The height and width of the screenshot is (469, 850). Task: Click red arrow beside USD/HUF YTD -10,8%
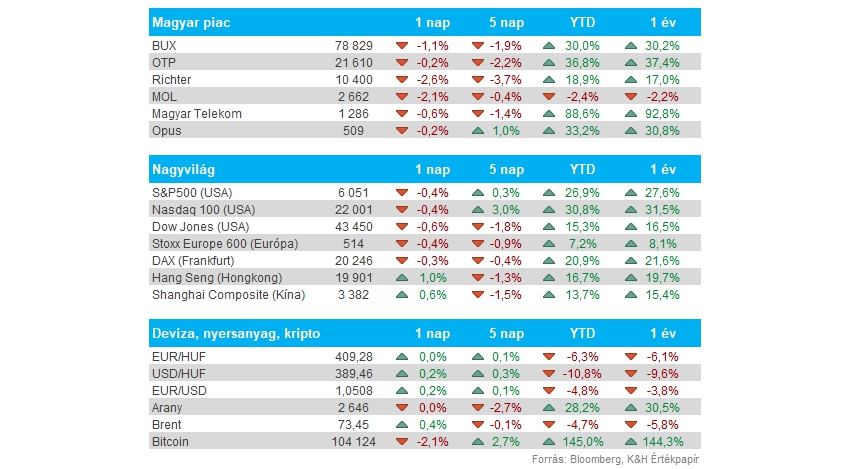click(549, 374)
